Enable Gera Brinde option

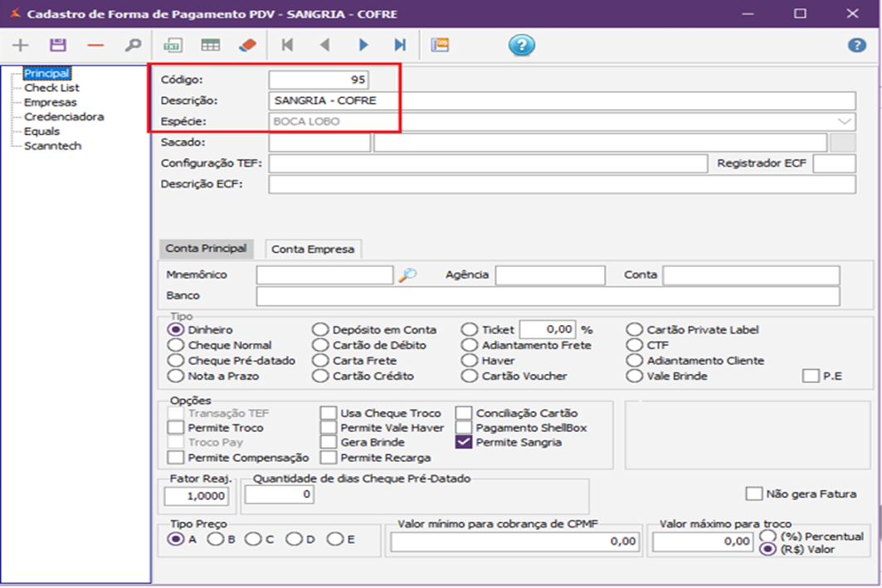[x=329, y=442]
